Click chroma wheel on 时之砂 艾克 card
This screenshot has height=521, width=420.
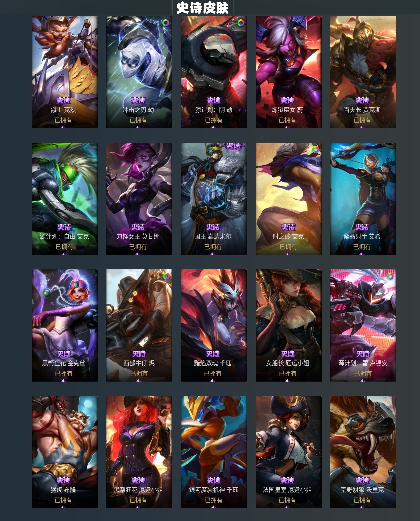[x=315, y=149]
